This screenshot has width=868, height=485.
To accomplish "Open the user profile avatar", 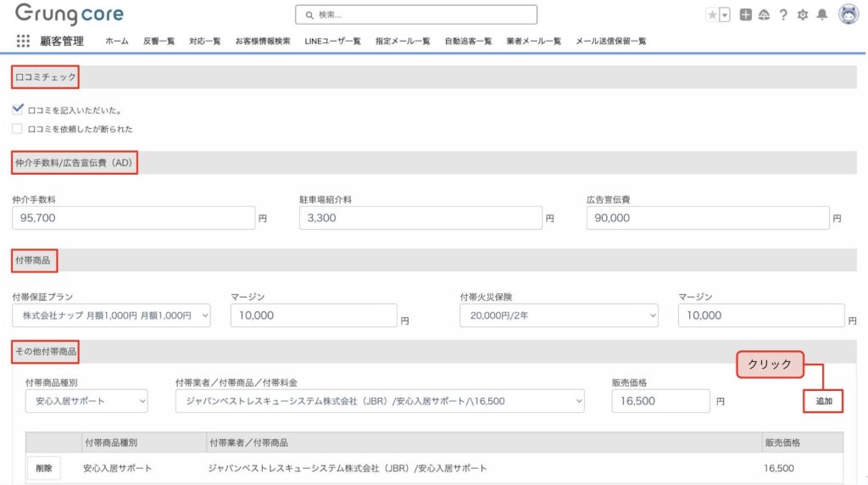I will click(x=848, y=14).
